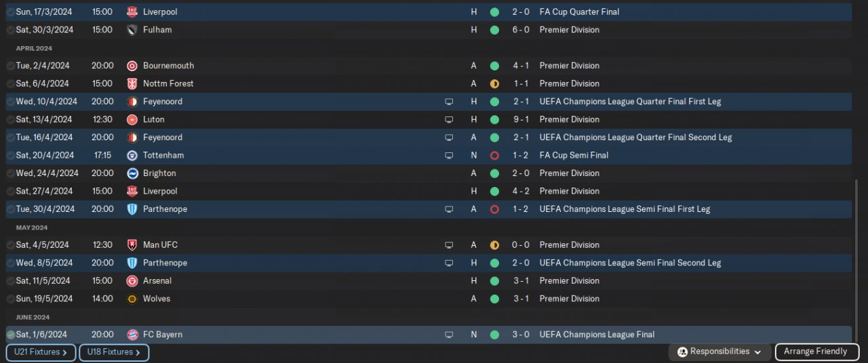Open the Parthenope team link on 8/5/2024
Image resolution: width=868 pixels, height=363 pixels.
(x=165, y=263)
